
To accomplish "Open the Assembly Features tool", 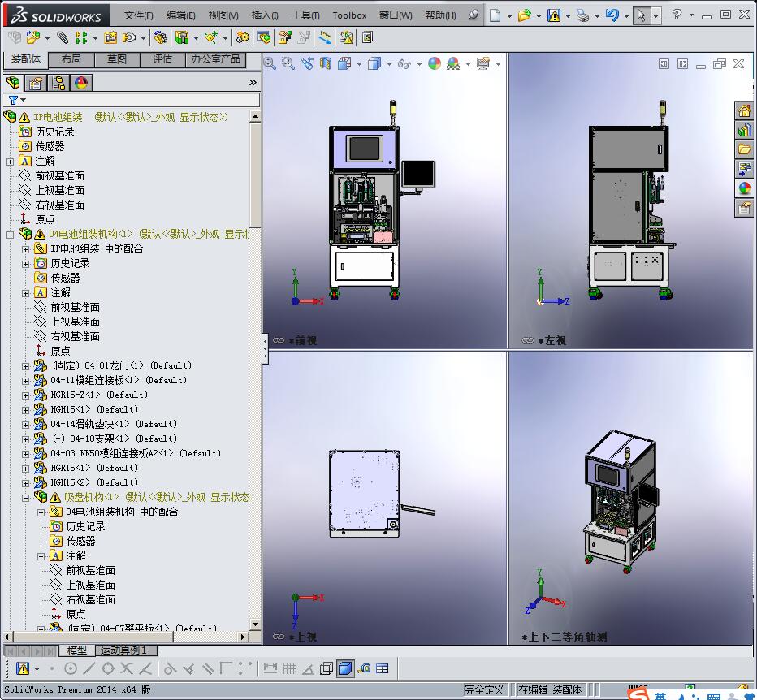I will 182,37.
